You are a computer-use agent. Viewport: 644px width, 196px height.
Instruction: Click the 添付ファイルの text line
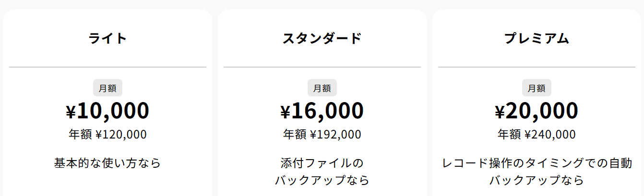coord(322,163)
